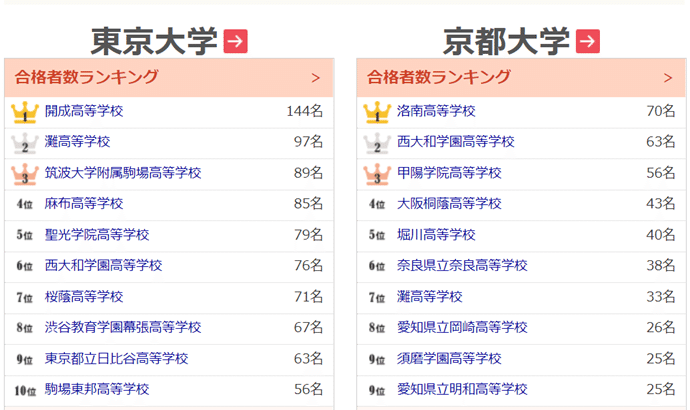Click the gold crown icon for 洛南高等学校
The height and width of the screenshot is (410, 690).
click(x=377, y=112)
